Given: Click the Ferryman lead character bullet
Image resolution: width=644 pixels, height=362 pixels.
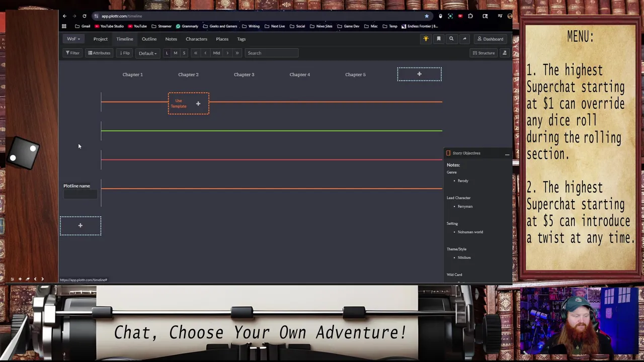Looking at the screenshot, I should pos(465,206).
